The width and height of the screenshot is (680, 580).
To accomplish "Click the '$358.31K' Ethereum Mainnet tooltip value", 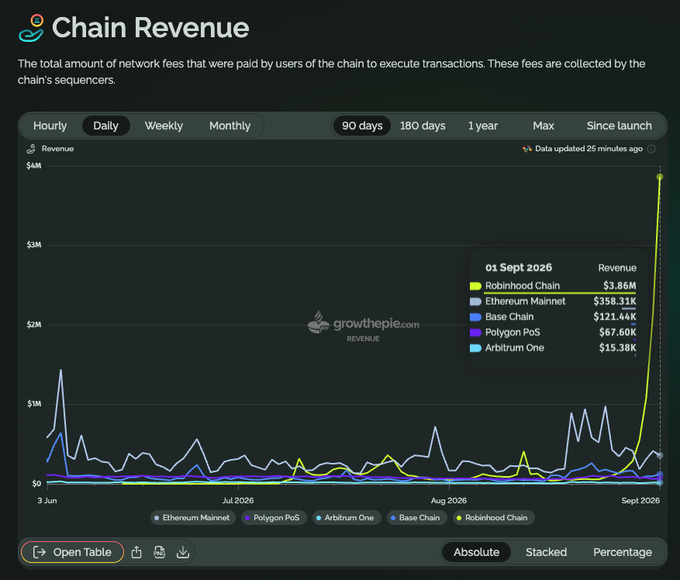I will [615, 301].
